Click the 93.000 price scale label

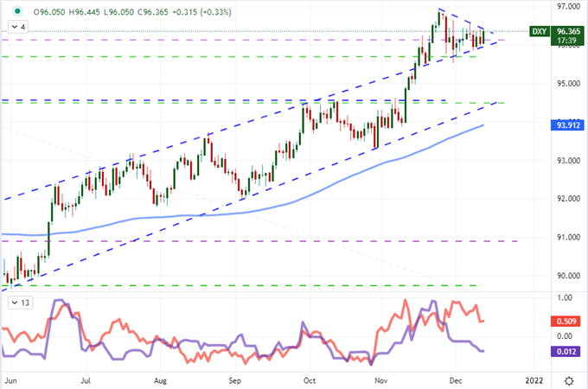tap(568, 161)
